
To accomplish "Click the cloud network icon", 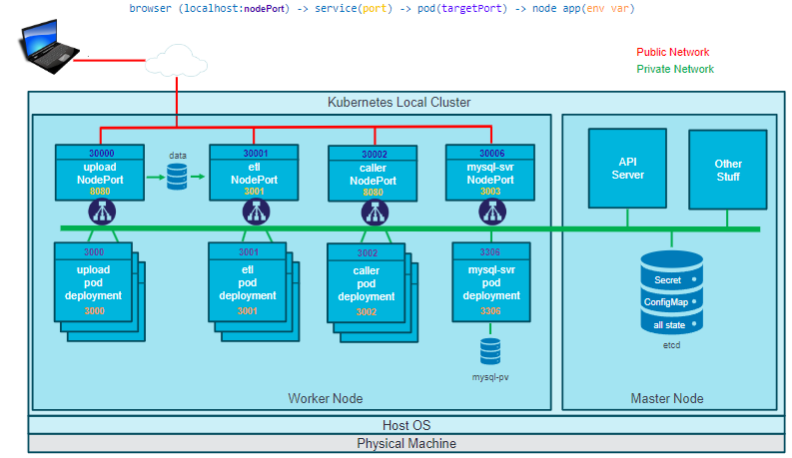I will 176,61.
